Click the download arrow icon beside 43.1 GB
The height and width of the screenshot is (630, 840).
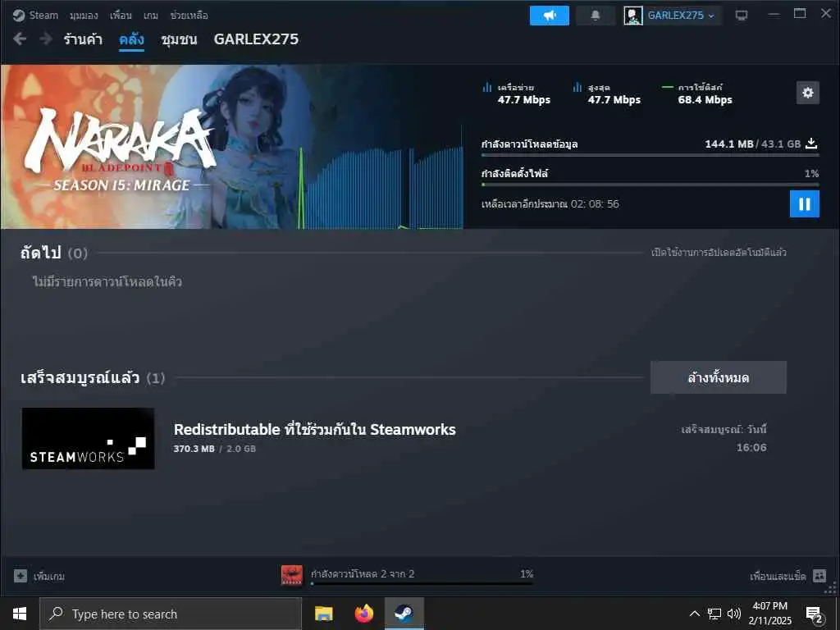[811, 144]
